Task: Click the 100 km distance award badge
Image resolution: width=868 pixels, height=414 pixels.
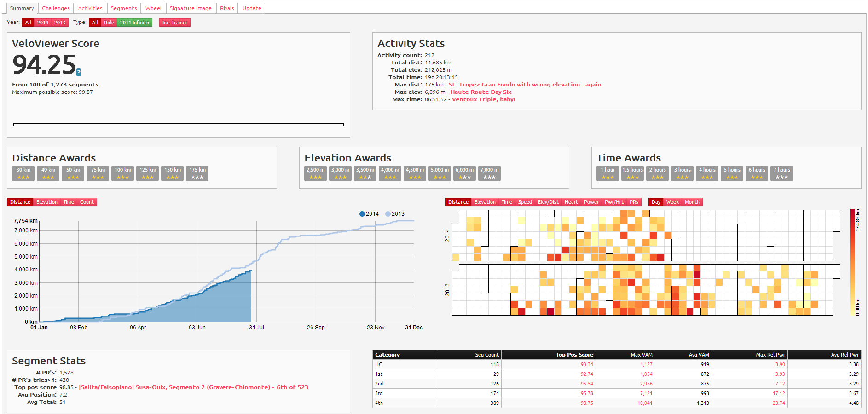Action: click(x=122, y=173)
